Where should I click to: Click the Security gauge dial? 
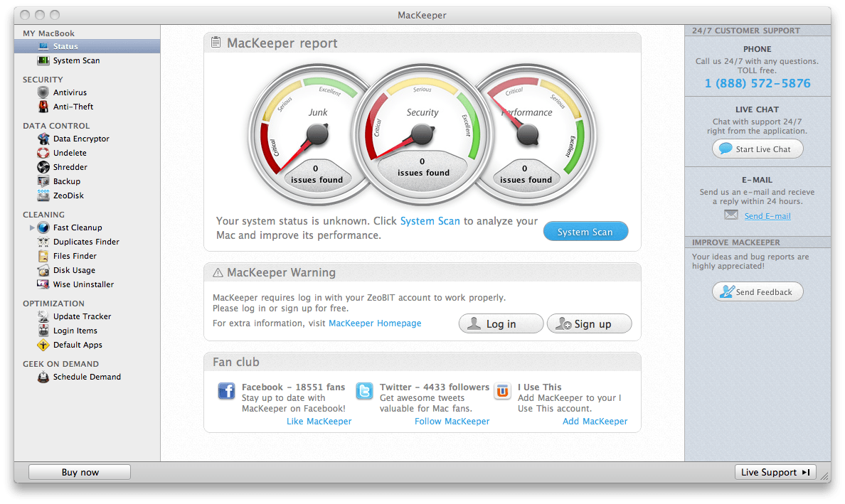(422, 134)
